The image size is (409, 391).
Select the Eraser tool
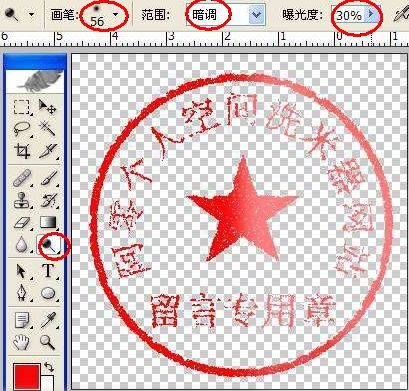(x=22, y=222)
